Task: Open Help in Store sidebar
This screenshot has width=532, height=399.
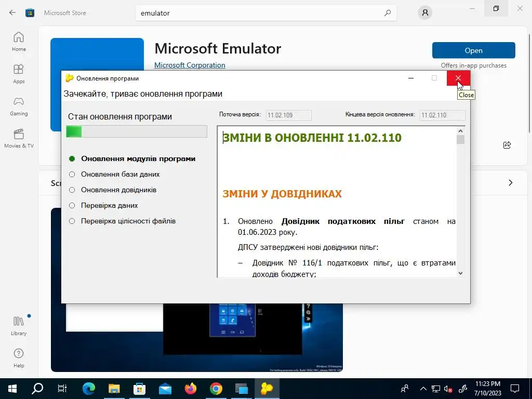Action: click(x=19, y=358)
